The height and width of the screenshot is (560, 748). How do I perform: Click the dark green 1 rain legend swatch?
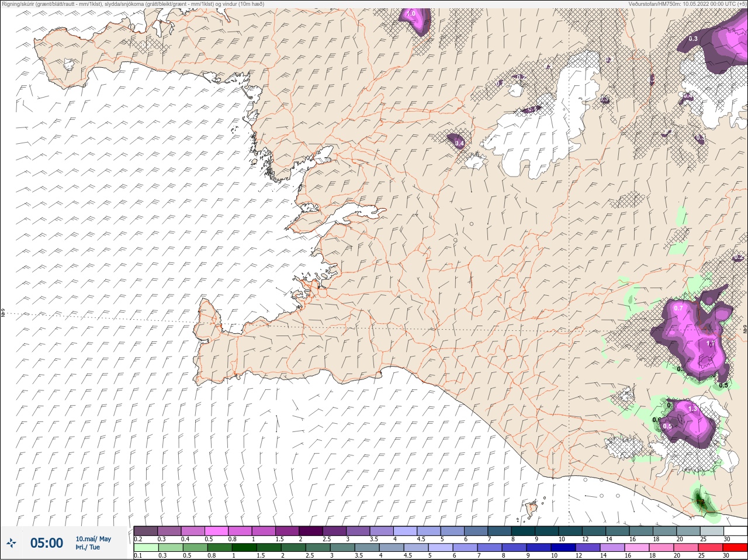244,547
